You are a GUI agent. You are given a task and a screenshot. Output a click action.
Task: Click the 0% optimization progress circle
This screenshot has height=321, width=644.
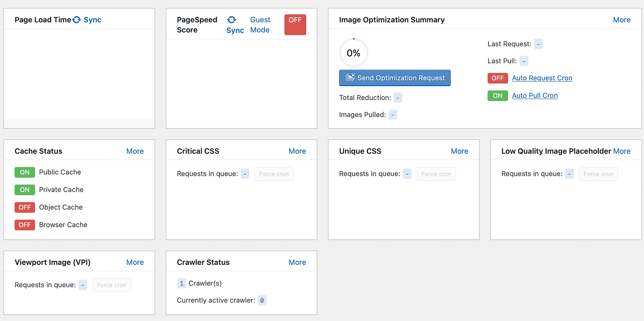[353, 53]
